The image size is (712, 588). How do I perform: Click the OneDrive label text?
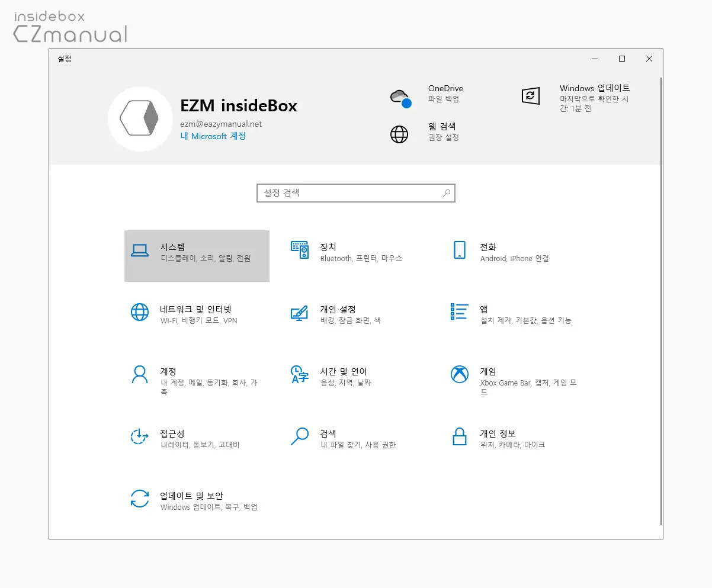pyautogui.click(x=445, y=88)
